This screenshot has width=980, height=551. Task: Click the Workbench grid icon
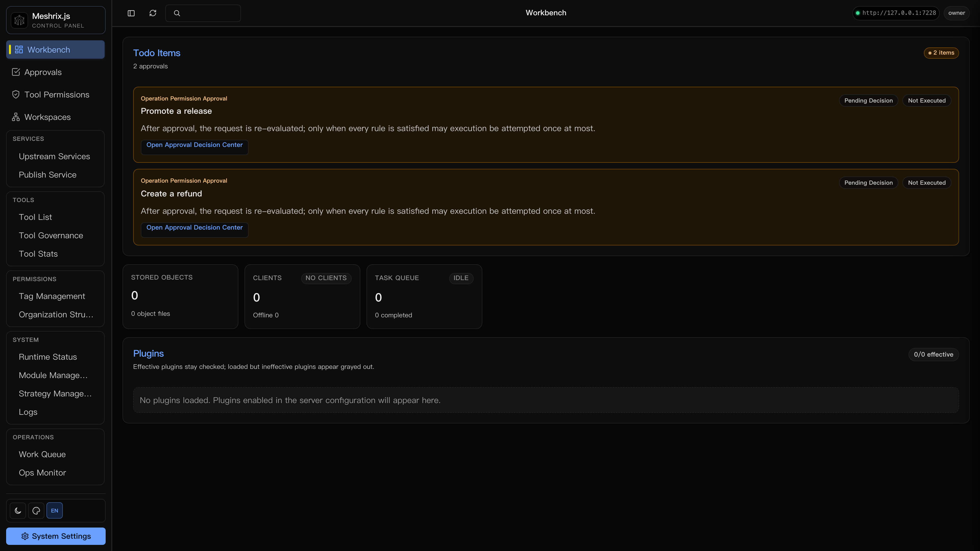19,50
